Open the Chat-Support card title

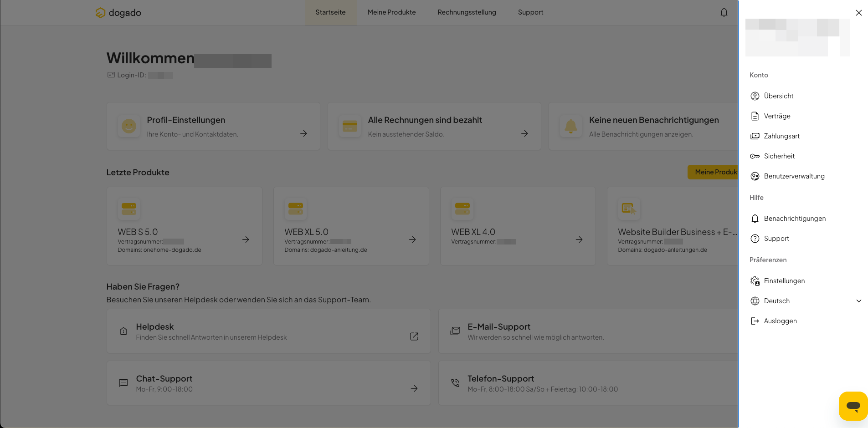point(164,379)
